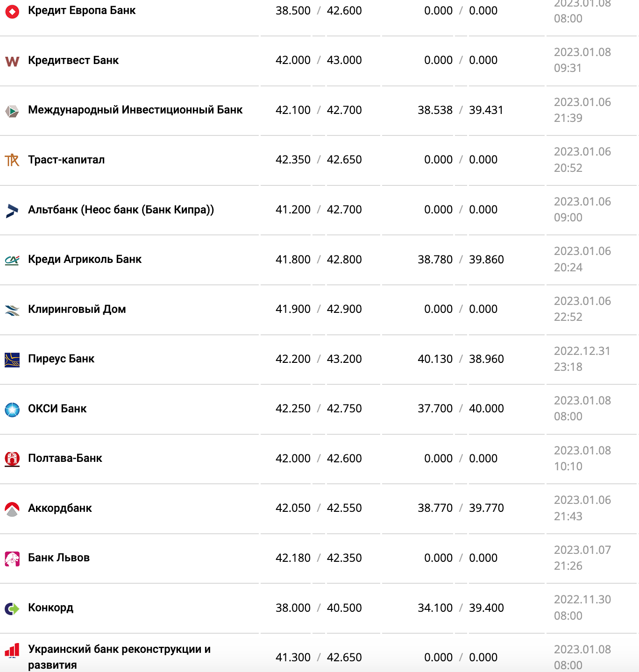Viewport: 639px width, 672px height.
Task: Click the Клиринговый Дом logo icon
Action: 12,310
